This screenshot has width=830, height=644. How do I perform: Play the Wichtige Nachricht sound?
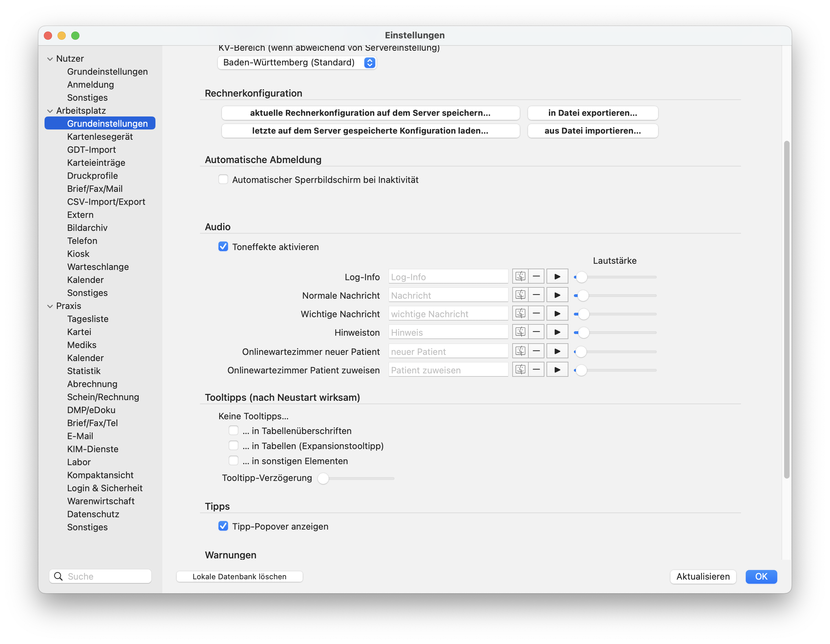click(557, 314)
